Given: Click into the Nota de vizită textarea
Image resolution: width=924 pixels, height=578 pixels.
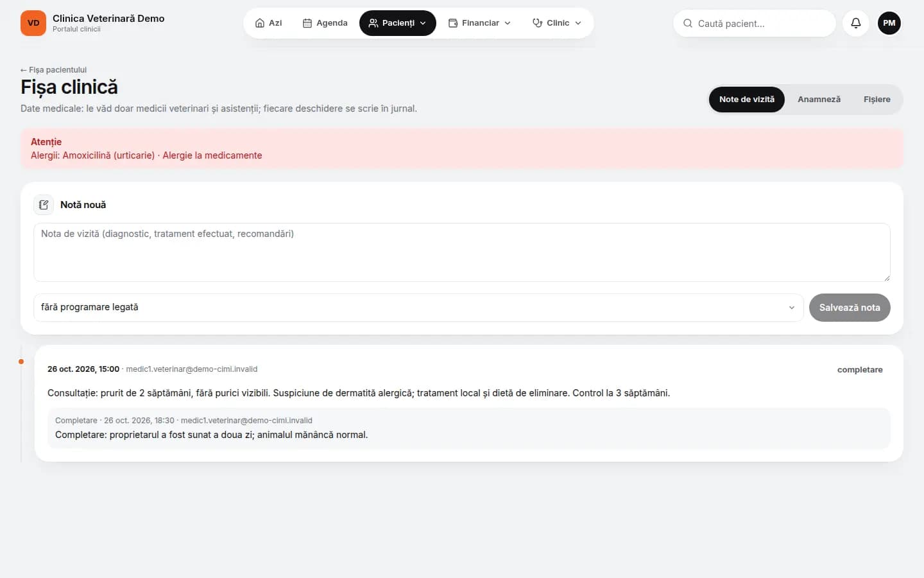Looking at the screenshot, I should [x=462, y=252].
